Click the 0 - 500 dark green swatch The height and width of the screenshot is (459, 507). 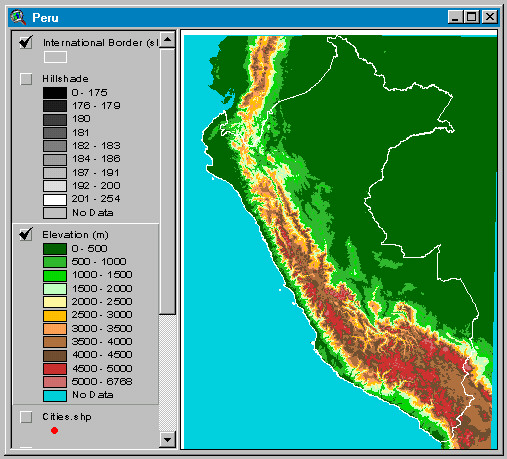click(x=55, y=249)
